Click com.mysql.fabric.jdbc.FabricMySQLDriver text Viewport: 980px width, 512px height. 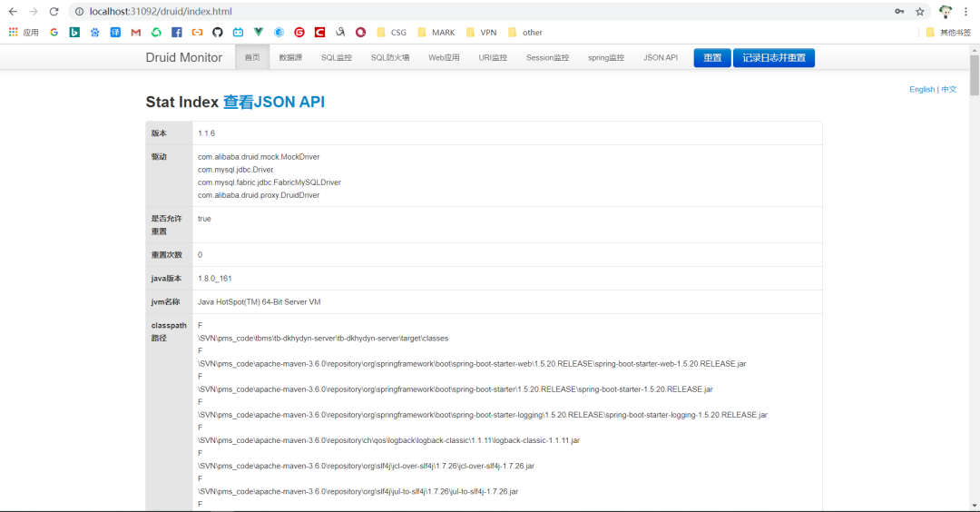click(x=269, y=182)
